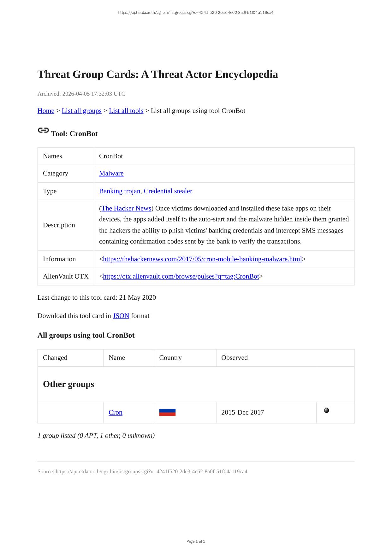Image resolution: width=392 pixels, height=554 pixels.
Task: Open the Cron threat group link
Action: (115, 413)
